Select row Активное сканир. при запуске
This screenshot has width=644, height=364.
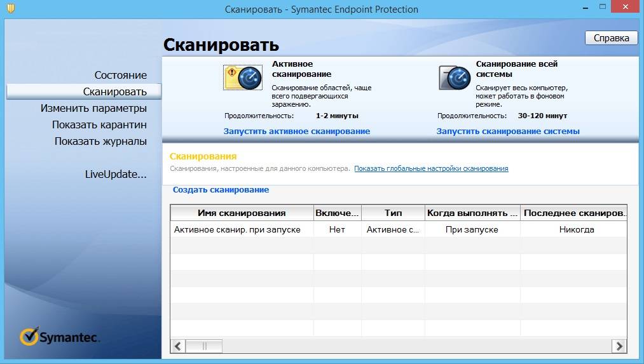point(399,229)
